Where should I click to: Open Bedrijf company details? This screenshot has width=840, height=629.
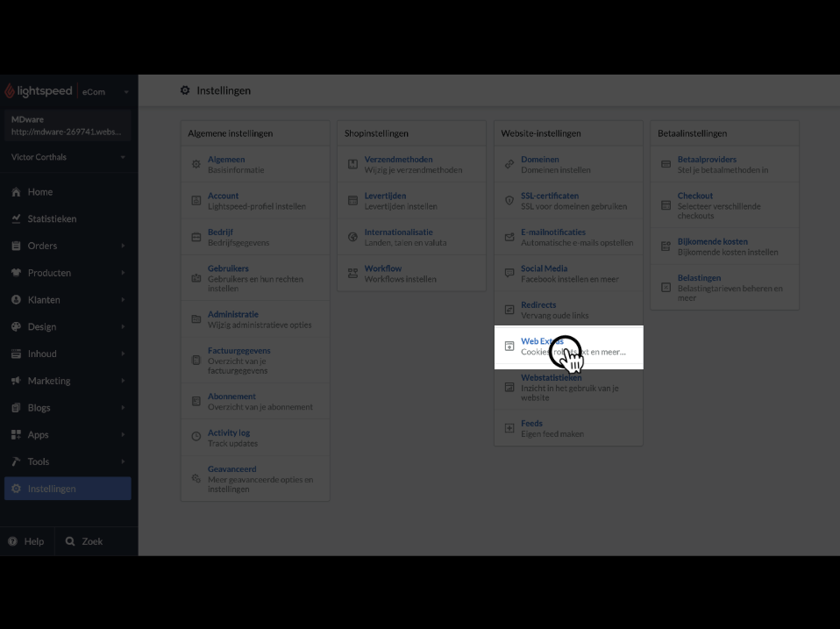pyautogui.click(x=220, y=232)
